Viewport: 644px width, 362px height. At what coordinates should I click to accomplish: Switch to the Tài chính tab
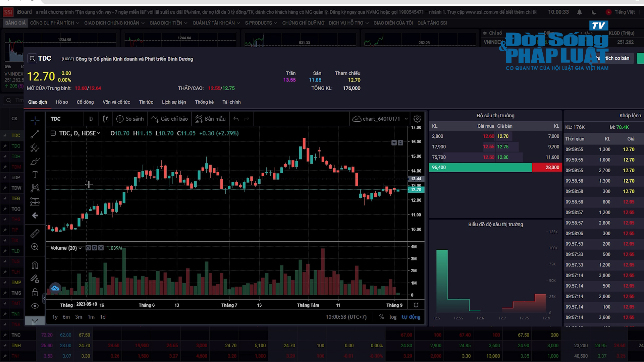[x=231, y=102]
